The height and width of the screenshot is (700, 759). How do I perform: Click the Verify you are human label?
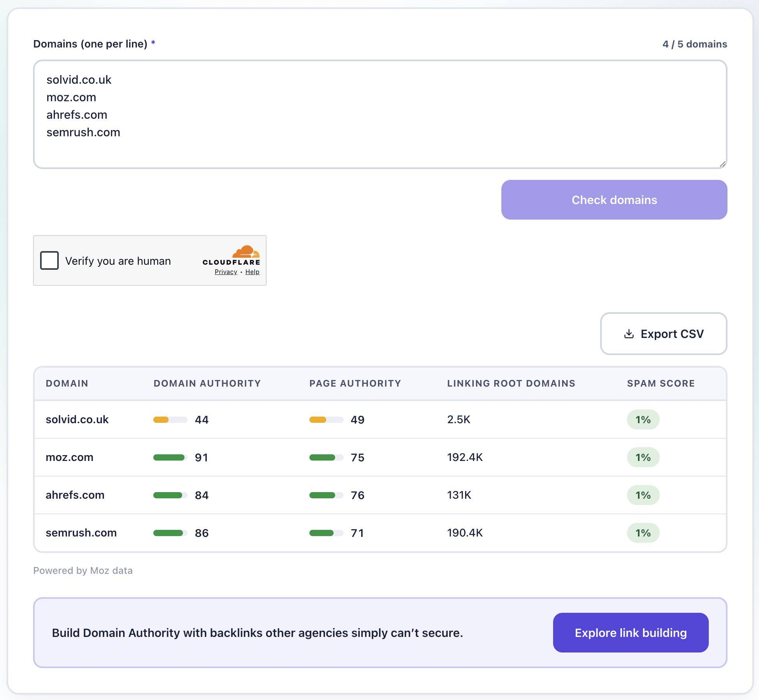click(x=118, y=261)
